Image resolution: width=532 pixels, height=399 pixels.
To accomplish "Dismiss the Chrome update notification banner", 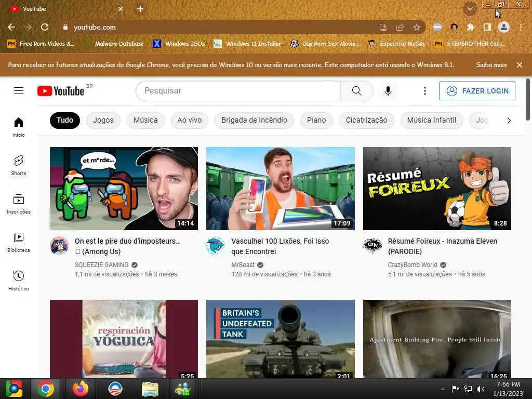I will 520,65.
